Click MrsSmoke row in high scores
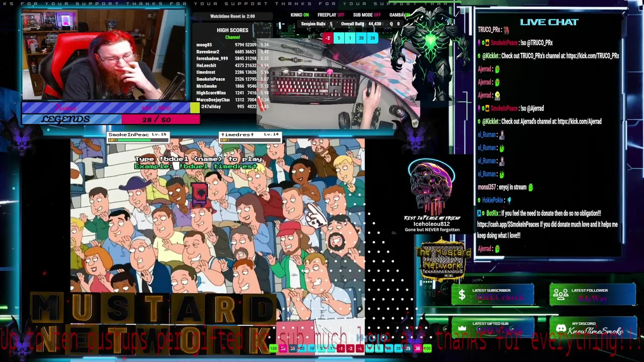Image resolution: width=644 pixels, height=362 pixels. point(232,86)
